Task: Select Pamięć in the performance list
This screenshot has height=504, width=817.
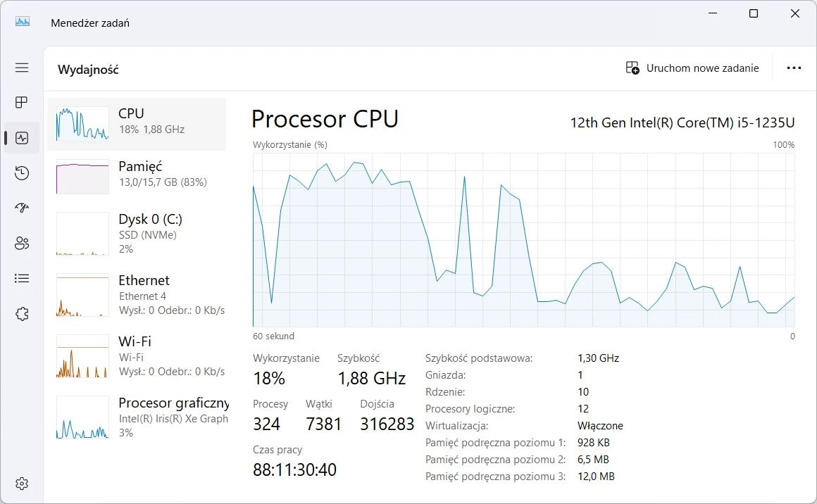Action: point(137,174)
